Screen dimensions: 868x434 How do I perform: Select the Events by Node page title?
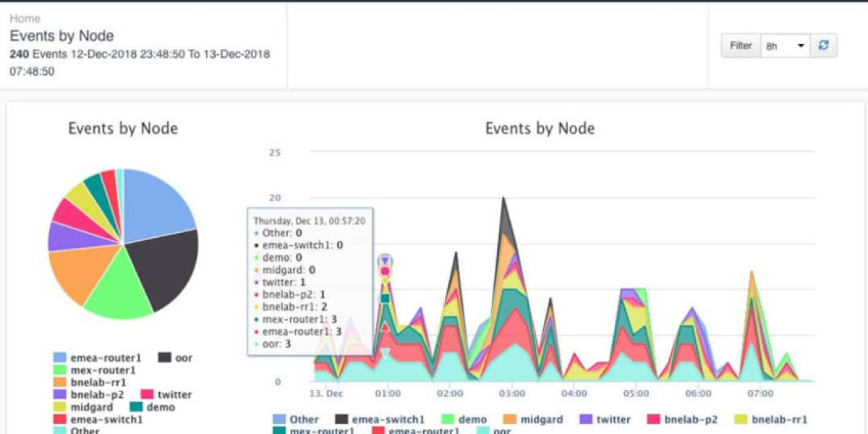pyautogui.click(x=61, y=35)
